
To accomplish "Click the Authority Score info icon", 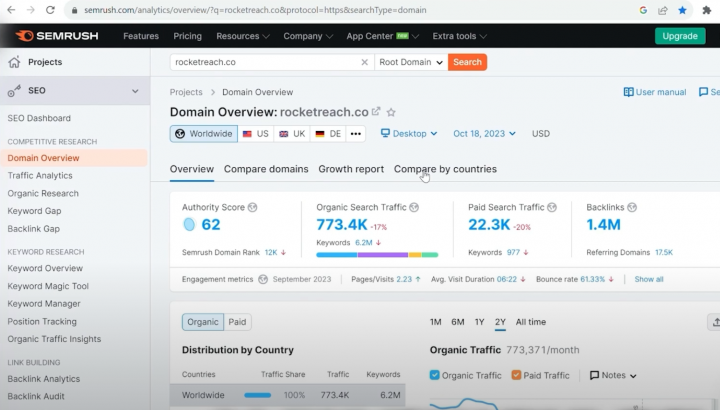I will tap(253, 207).
